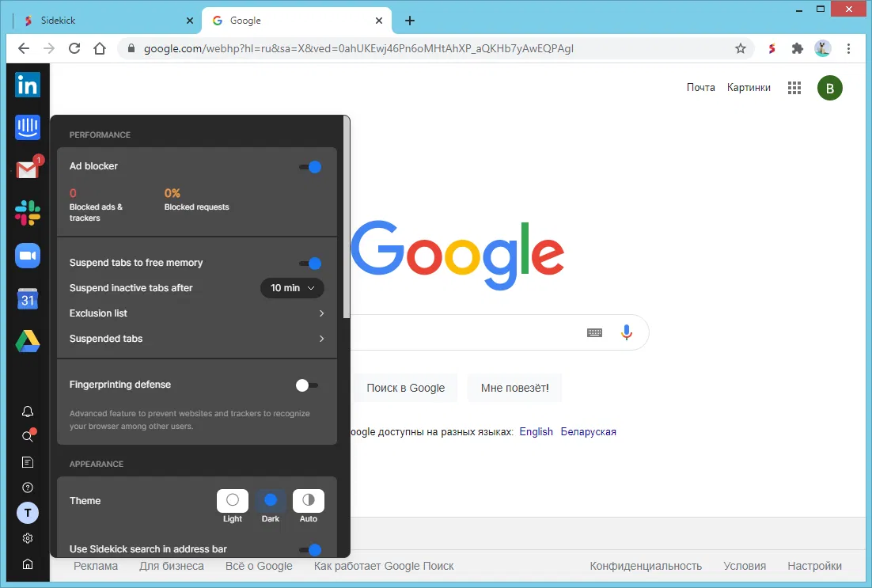Enable Fingerprinting defense switch
This screenshot has height=588, width=872.
point(307,385)
